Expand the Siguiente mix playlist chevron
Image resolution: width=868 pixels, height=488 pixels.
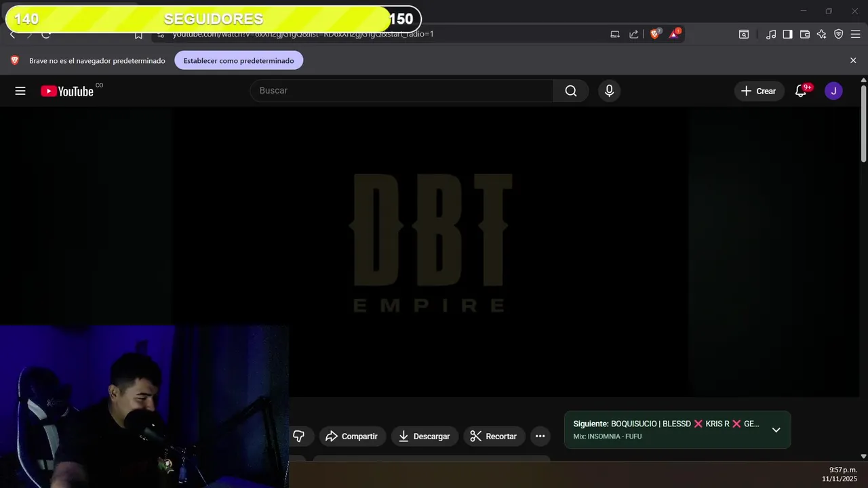tap(776, 430)
